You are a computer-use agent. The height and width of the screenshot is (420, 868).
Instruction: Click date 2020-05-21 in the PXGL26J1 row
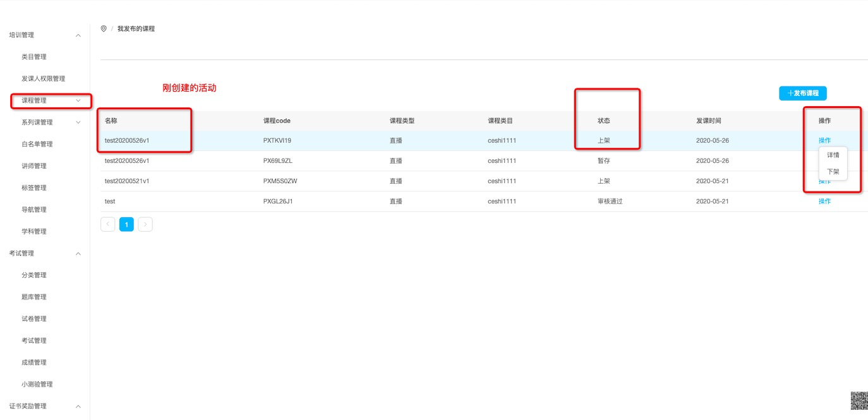point(713,201)
